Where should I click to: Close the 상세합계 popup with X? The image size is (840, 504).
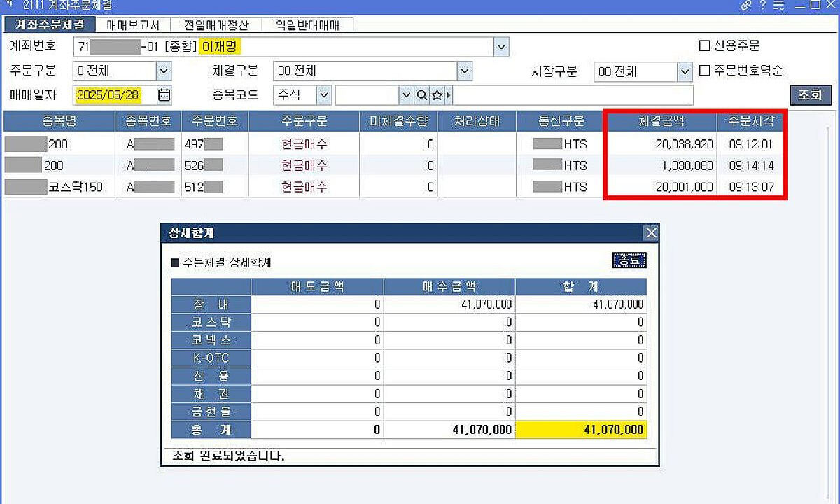pos(651,233)
